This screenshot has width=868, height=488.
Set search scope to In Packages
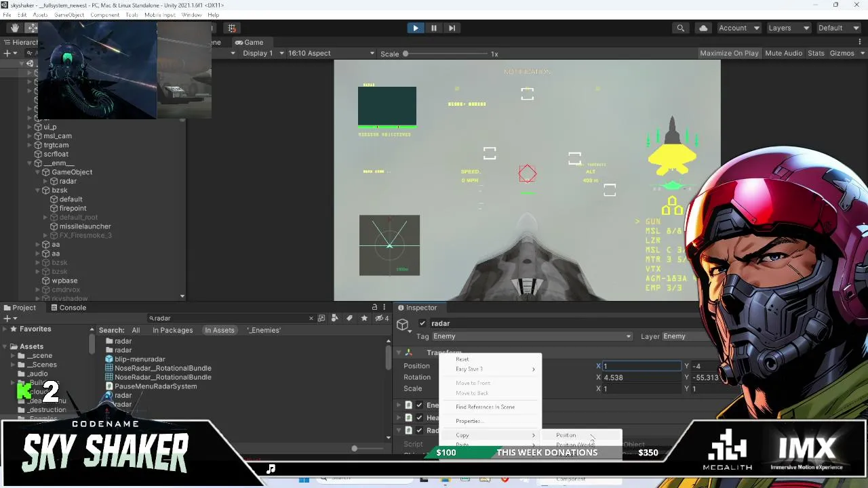(172, 330)
